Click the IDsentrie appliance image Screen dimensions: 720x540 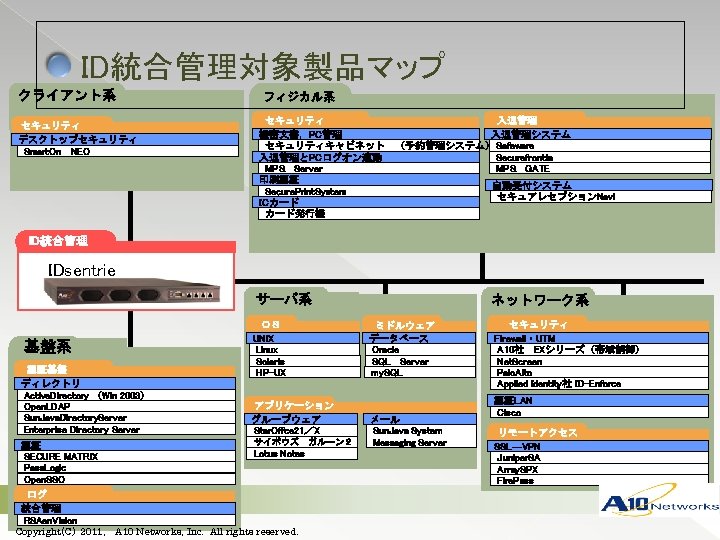point(132,290)
